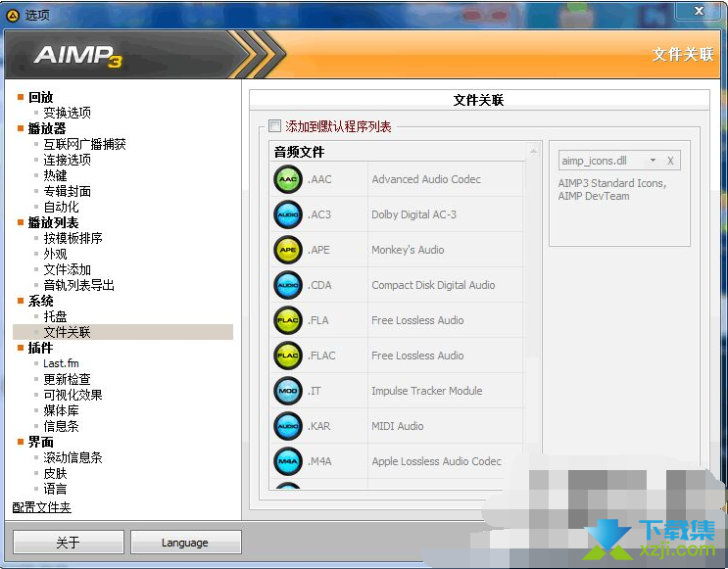Select the 播放器 category
The image size is (728, 569).
(47, 128)
